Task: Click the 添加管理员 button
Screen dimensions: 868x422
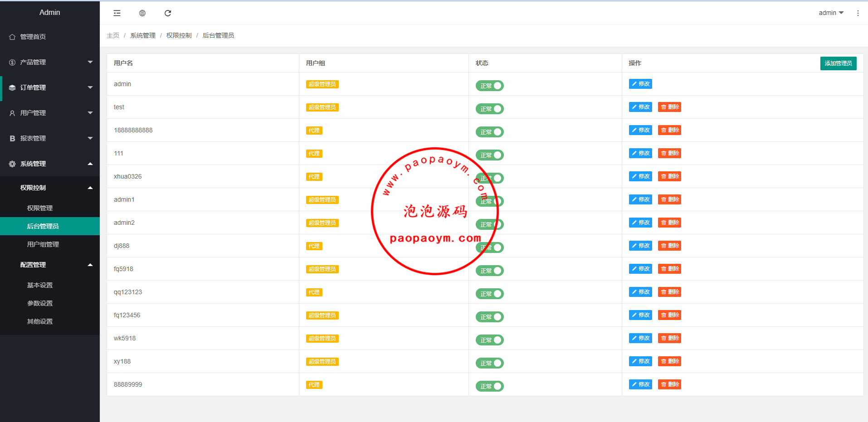Action: 838,63
